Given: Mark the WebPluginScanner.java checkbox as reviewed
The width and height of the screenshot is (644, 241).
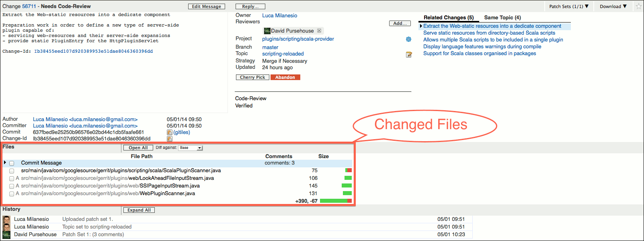Looking at the screenshot, I should click(12, 194).
